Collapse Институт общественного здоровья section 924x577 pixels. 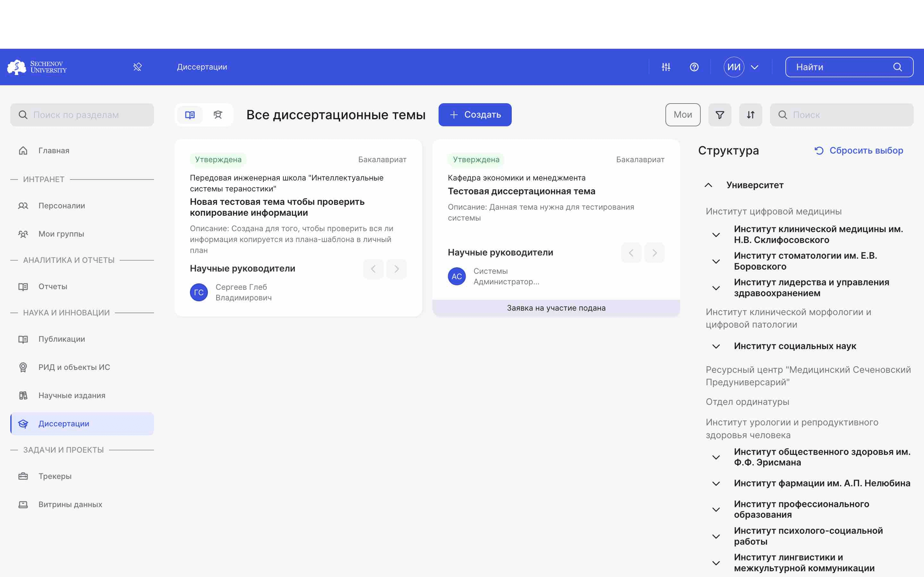(717, 457)
